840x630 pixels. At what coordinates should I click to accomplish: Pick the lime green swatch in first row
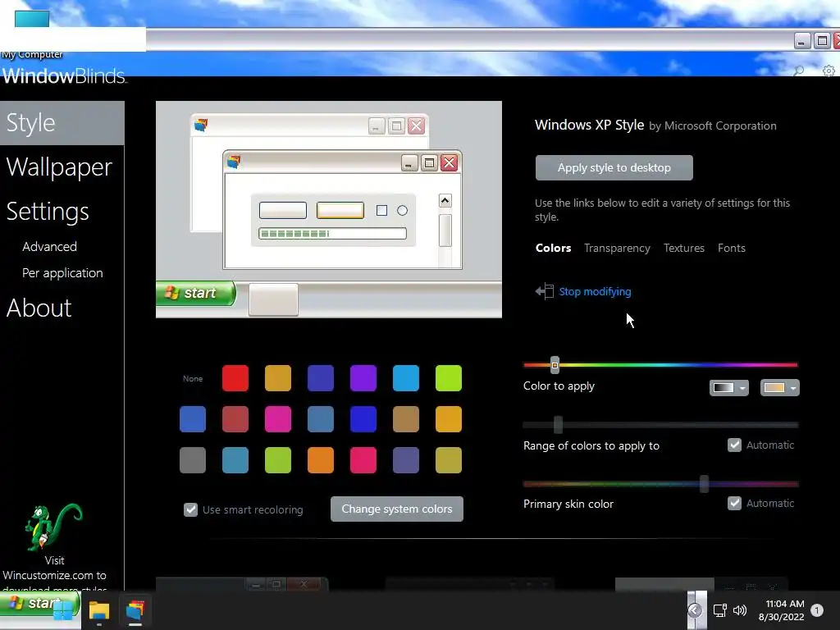click(x=449, y=378)
